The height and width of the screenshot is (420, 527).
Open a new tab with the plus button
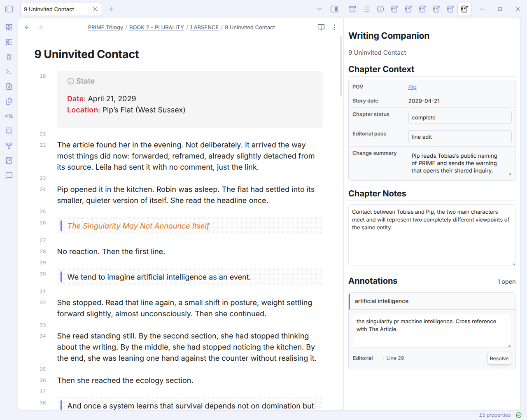111,9
